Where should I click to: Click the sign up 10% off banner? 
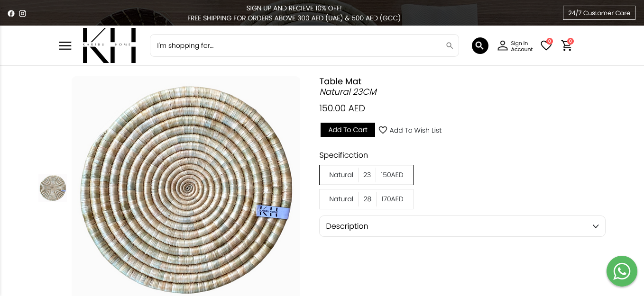tap(294, 8)
